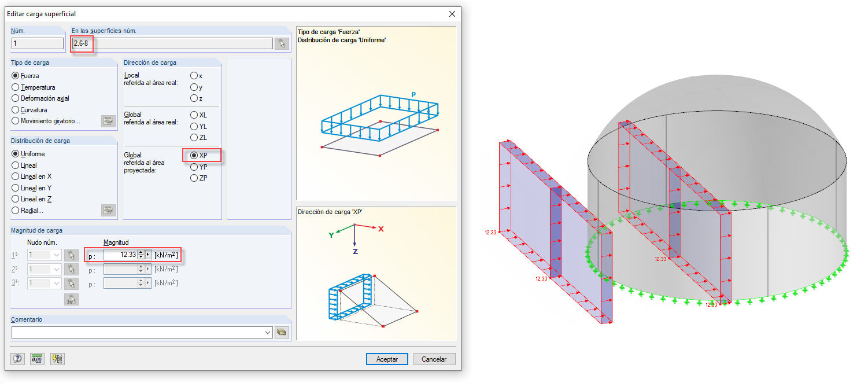Viewport: 868px width, 390px height.
Task: Open the Comentario dropdown
Action: click(267, 332)
